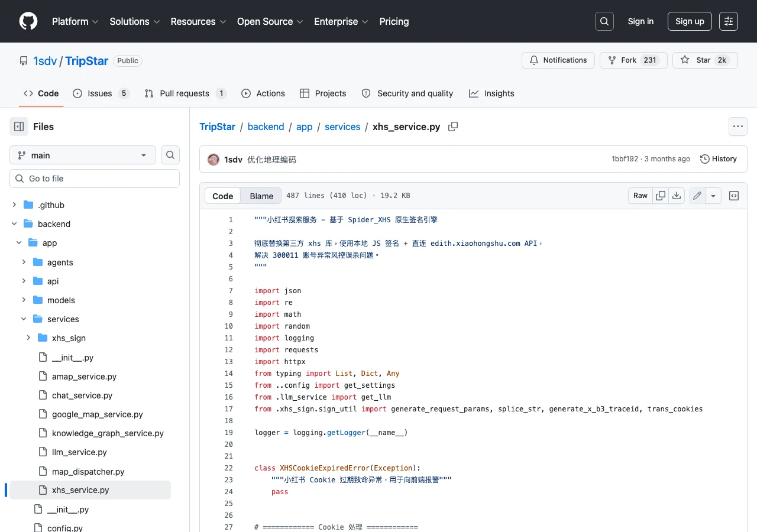Open chat_service.py in file tree
This screenshot has height=532, width=757.
pyautogui.click(x=82, y=395)
